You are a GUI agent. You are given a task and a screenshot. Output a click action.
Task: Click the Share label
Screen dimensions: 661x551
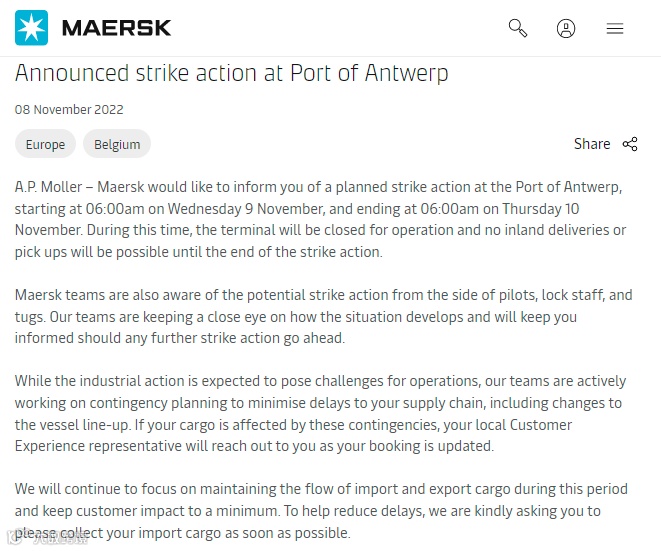pos(592,144)
